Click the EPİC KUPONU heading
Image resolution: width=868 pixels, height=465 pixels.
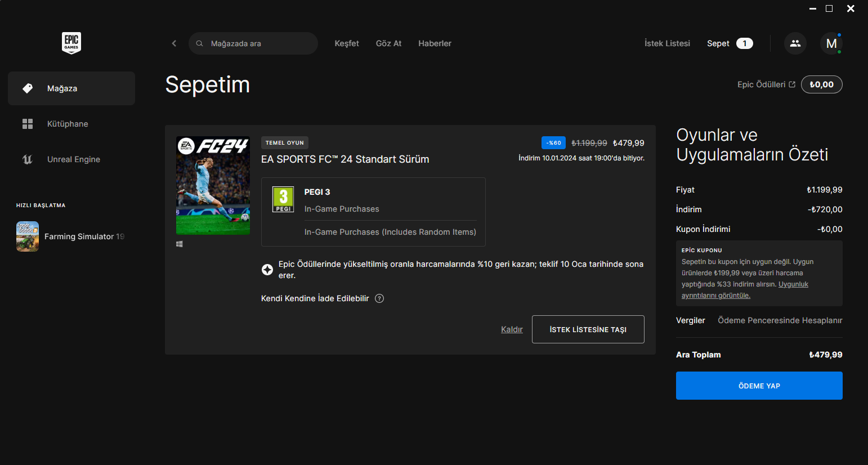702,251
